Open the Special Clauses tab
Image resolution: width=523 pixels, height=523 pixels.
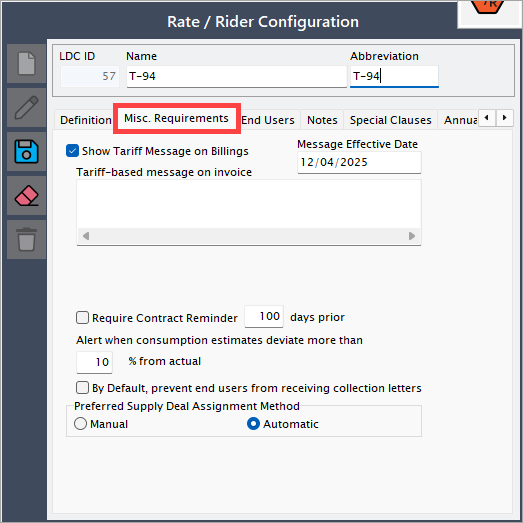tap(391, 120)
